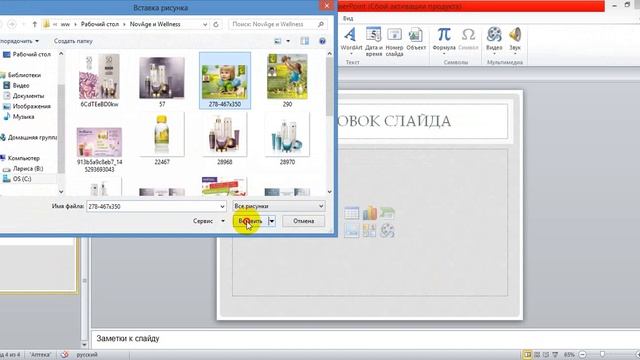This screenshot has width=640, height=360.
Task: Click NovAge и Wellness path segment
Action: (155, 24)
